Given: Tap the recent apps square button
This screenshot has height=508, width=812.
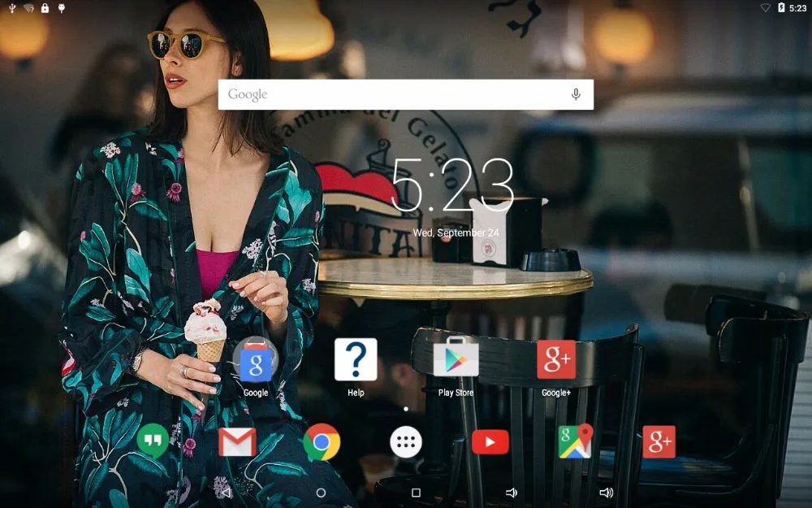Looking at the screenshot, I should pos(416,493).
